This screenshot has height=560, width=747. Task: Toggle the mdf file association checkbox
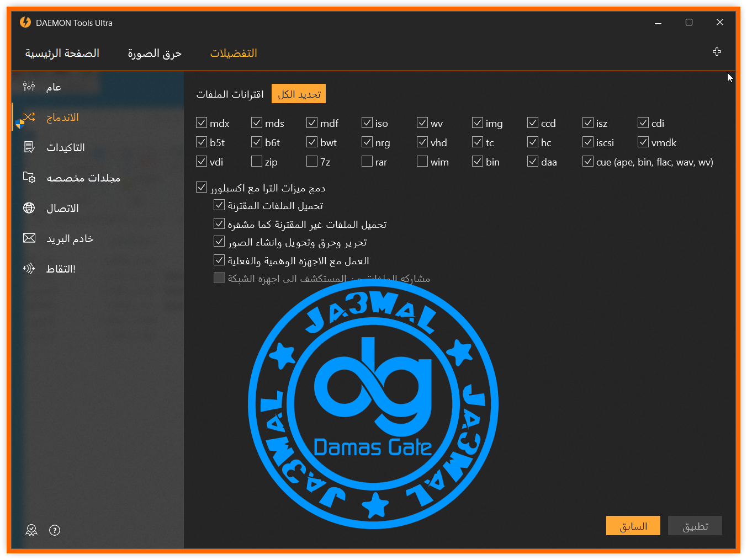tap(312, 122)
